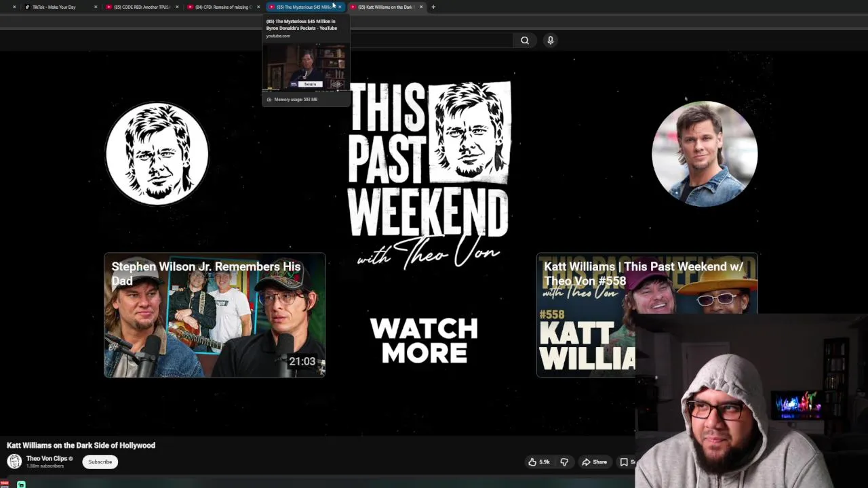This screenshot has width=868, height=488.
Task: Play Stephen Wilson Jr. Remembers His Dad video
Action: (x=214, y=315)
